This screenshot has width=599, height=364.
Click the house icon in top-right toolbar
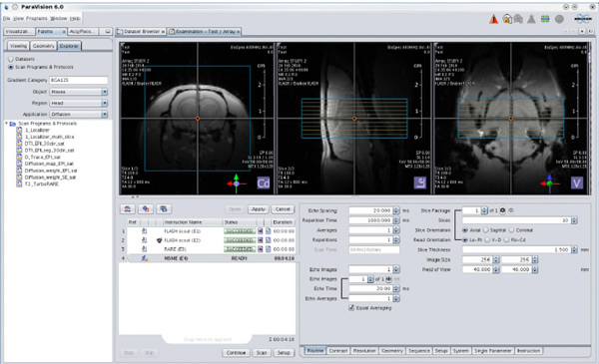pos(507,19)
